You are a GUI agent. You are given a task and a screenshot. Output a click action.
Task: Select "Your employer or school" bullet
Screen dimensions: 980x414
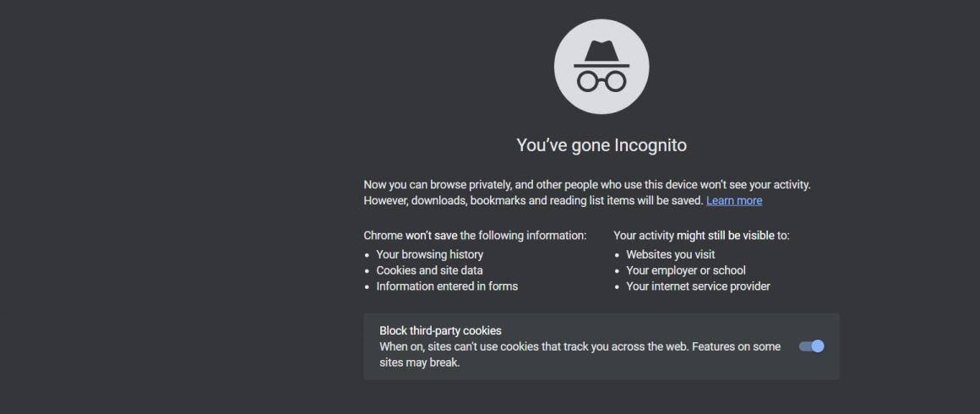click(x=686, y=270)
